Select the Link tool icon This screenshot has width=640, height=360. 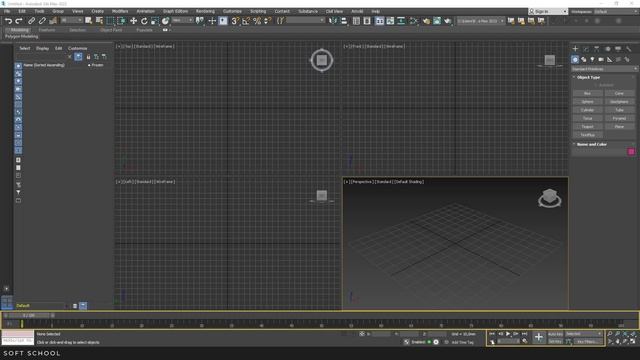(x=31, y=21)
